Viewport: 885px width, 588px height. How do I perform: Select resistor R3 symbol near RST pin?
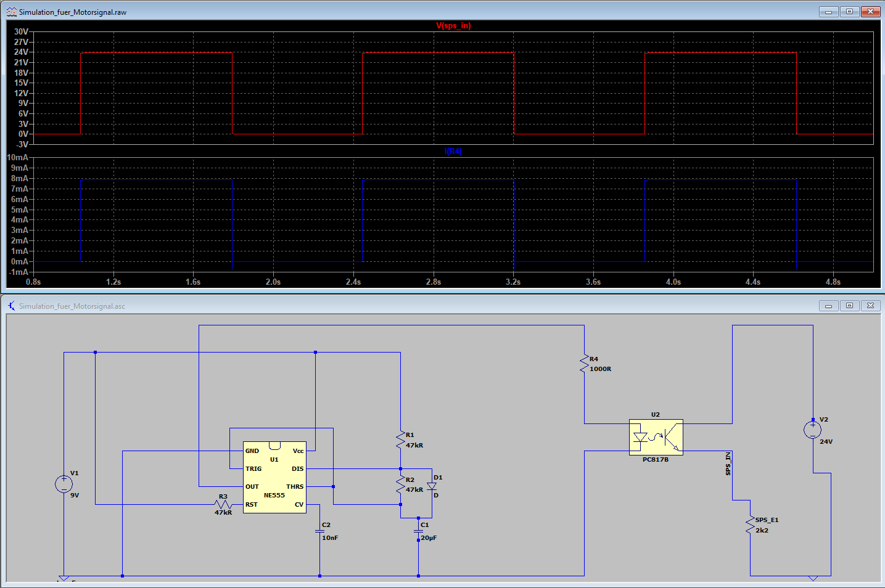(223, 504)
